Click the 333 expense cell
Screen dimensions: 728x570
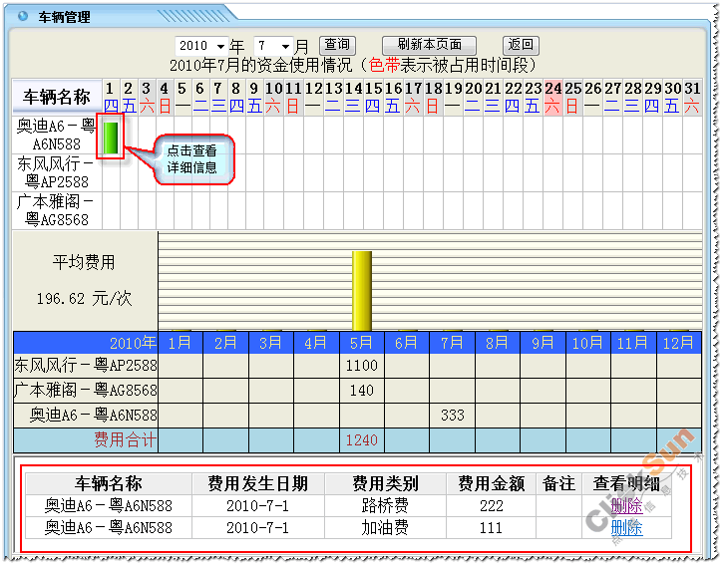click(x=453, y=416)
